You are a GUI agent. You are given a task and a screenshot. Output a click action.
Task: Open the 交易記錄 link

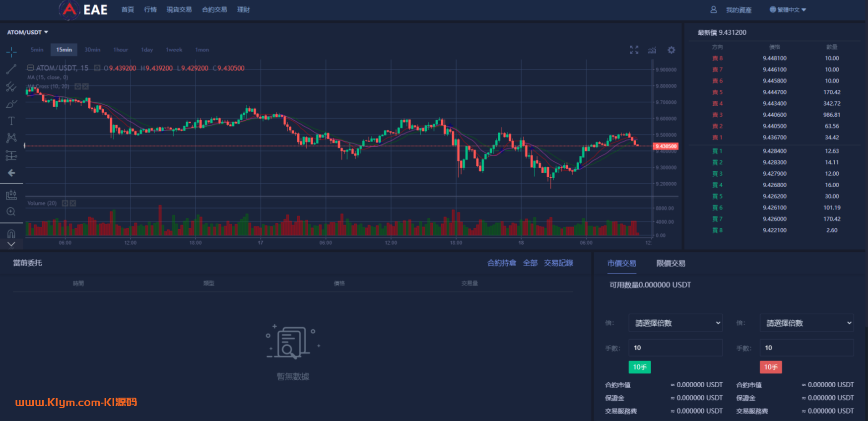coord(558,263)
